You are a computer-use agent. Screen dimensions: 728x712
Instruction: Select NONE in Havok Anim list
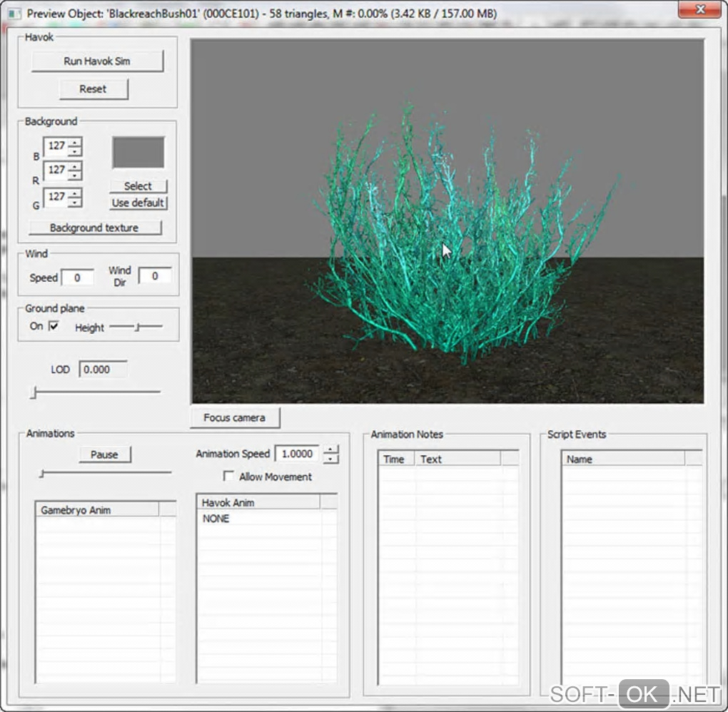coord(216,519)
